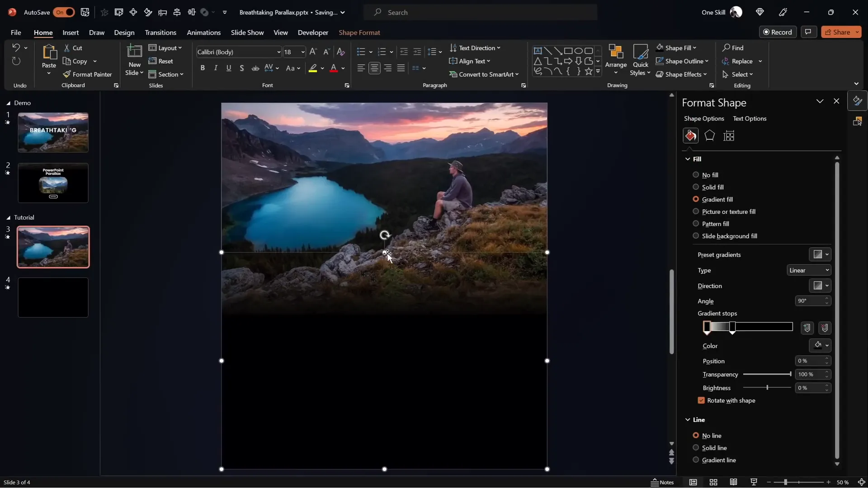Turn off AutoSave

pos(63,12)
